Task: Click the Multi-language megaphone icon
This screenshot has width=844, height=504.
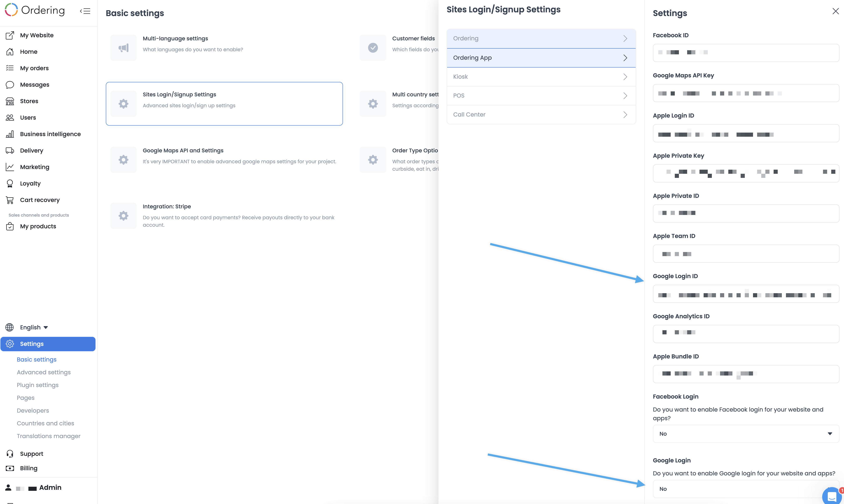Action: coord(124,48)
